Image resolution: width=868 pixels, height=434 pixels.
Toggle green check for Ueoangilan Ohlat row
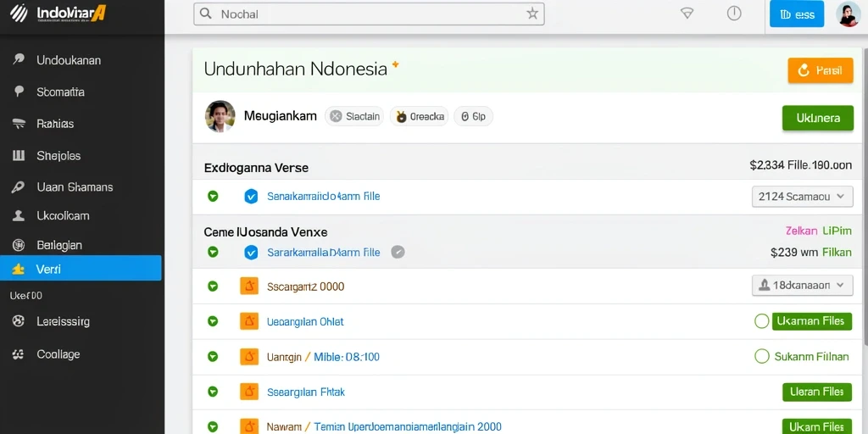point(213,321)
